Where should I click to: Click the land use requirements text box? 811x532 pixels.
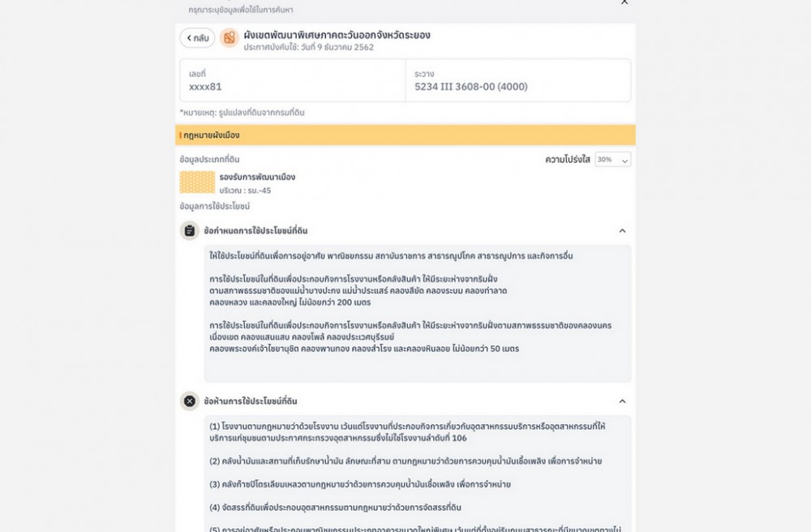[418, 313]
